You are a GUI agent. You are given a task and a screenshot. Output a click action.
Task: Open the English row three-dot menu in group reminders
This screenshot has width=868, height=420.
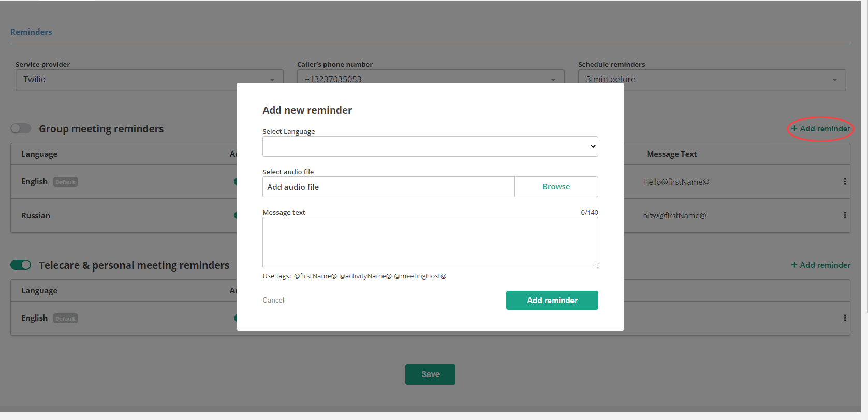pyautogui.click(x=845, y=182)
